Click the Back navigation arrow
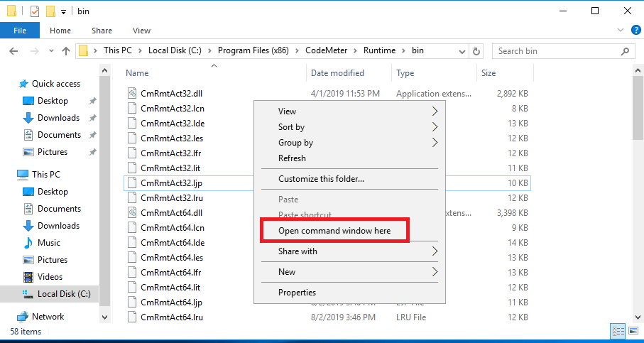Image resolution: width=644 pixels, height=343 pixels. point(13,51)
